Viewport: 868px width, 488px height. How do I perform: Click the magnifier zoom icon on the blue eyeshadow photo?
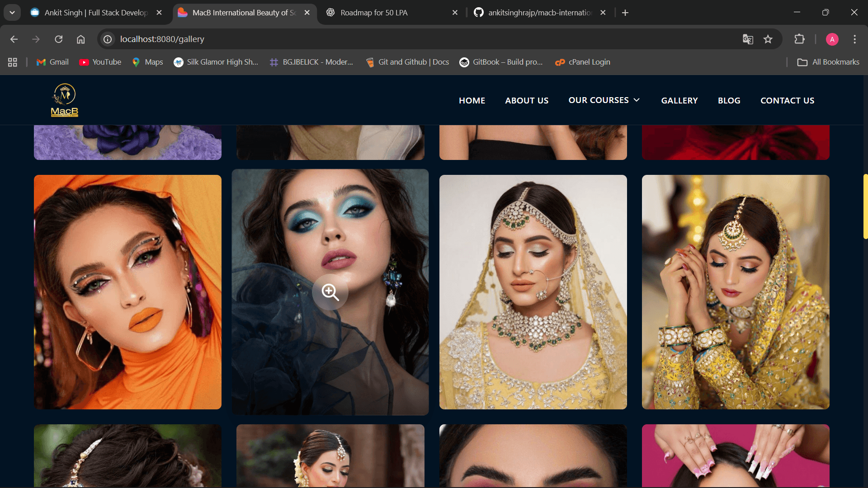[330, 292]
